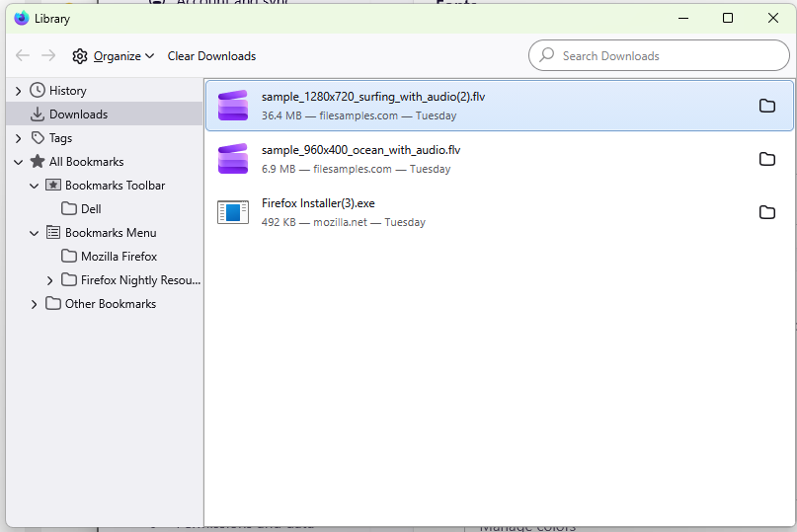Click the History clock icon
The width and height of the screenshot is (797, 532).
point(38,91)
